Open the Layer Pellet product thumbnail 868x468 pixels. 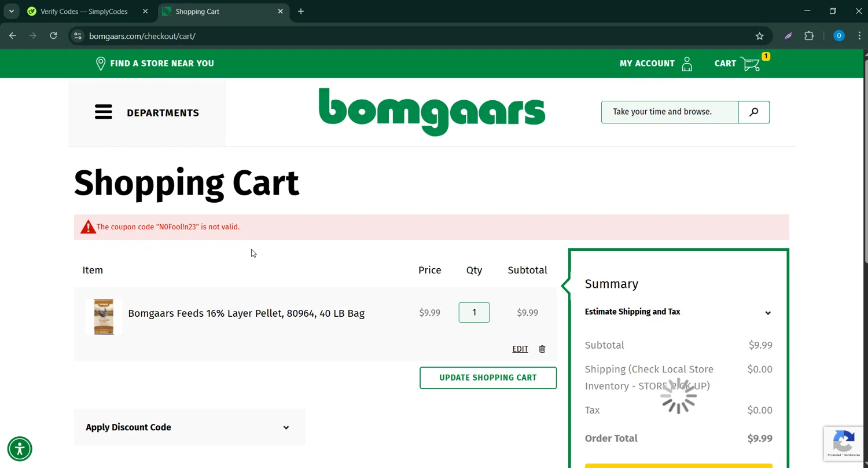point(104,317)
